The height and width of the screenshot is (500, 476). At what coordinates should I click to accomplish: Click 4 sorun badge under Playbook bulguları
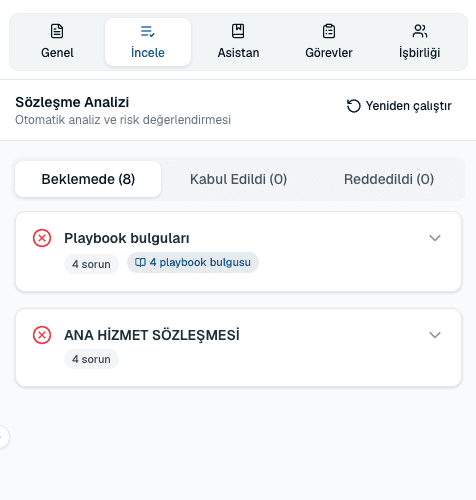click(91, 264)
